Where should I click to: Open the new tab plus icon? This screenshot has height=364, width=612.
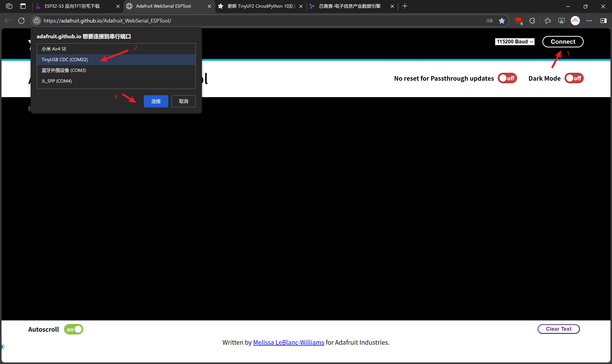405,6
